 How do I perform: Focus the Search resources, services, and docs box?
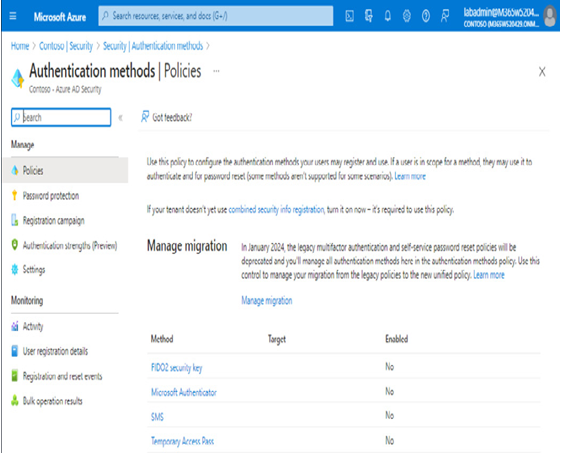[216, 16]
